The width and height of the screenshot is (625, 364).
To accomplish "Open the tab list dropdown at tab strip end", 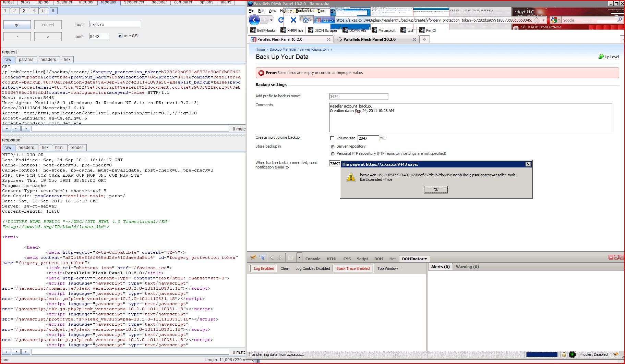I will (x=623, y=39).
